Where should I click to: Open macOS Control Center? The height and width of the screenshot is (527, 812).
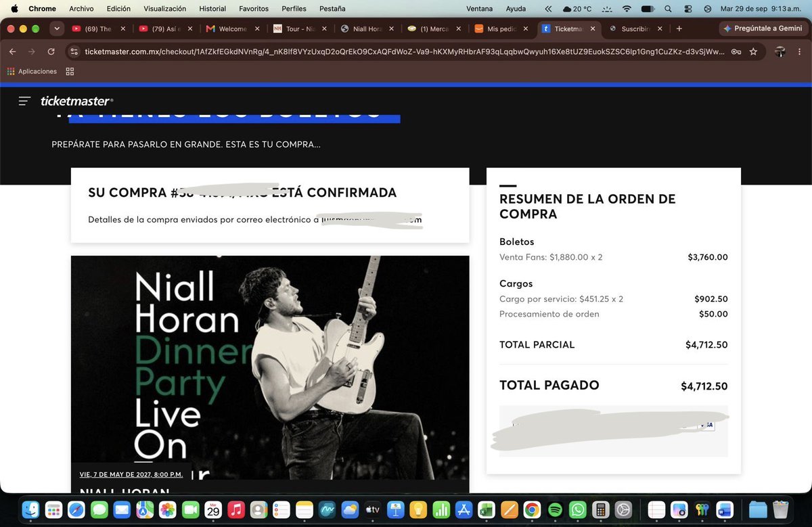(689, 9)
